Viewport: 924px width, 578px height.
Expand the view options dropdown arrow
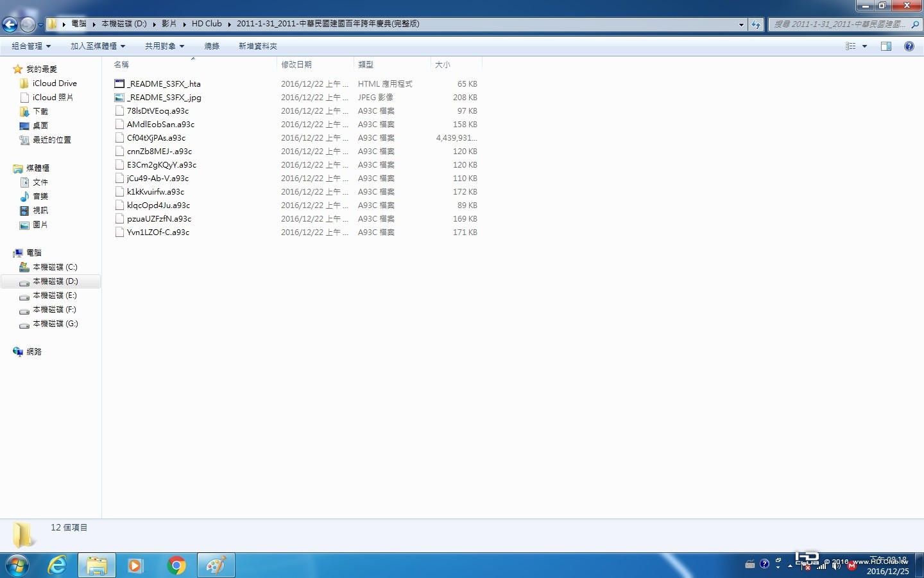pyautogui.click(x=864, y=46)
